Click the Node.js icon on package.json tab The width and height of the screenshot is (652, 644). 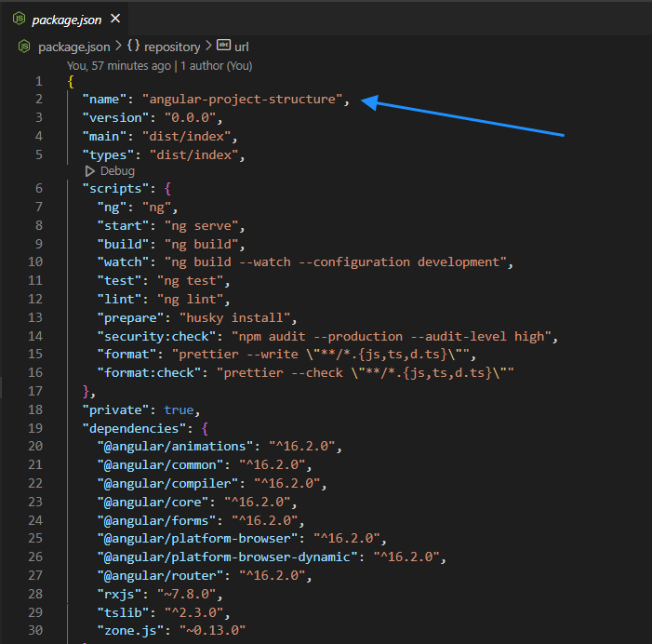tap(19, 20)
